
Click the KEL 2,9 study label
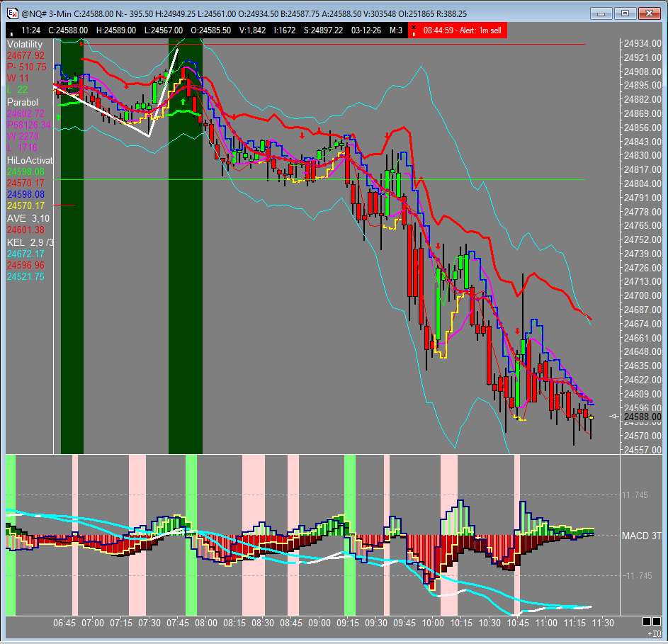point(28,242)
